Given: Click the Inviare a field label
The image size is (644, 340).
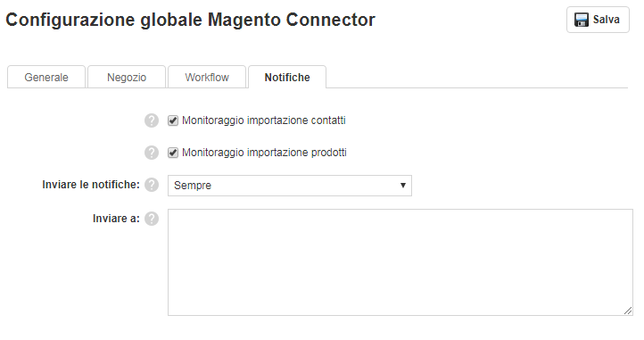Looking at the screenshot, I should 116,219.
